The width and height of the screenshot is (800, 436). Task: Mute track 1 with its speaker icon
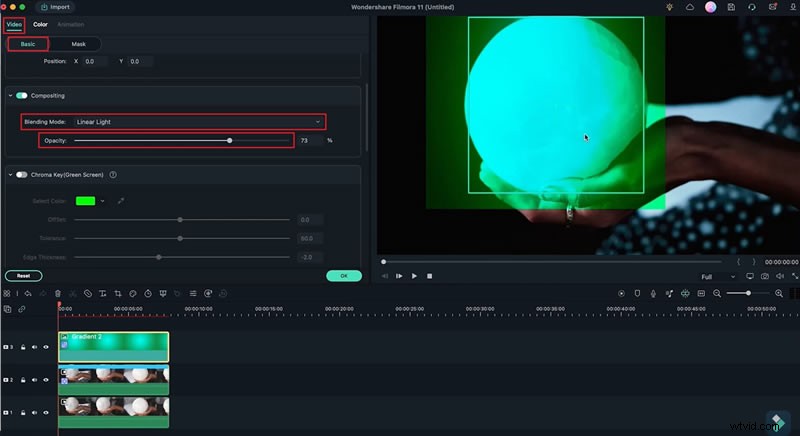coord(35,413)
